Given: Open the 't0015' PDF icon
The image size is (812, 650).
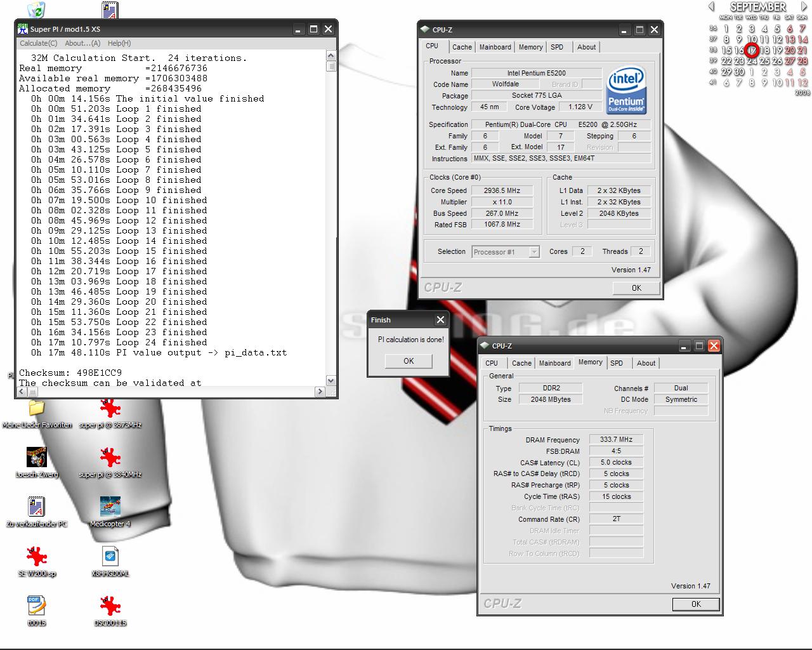Looking at the screenshot, I should 36,606.
